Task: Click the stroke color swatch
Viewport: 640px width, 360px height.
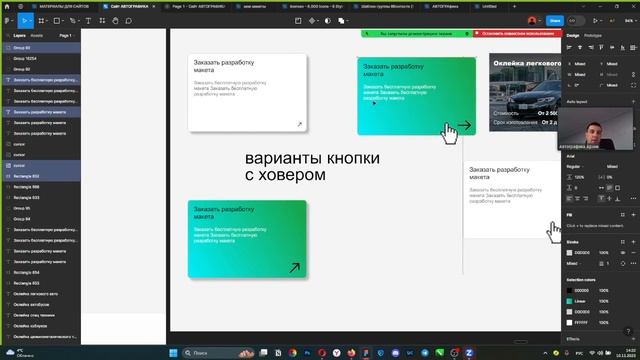Action: tap(569, 253)
